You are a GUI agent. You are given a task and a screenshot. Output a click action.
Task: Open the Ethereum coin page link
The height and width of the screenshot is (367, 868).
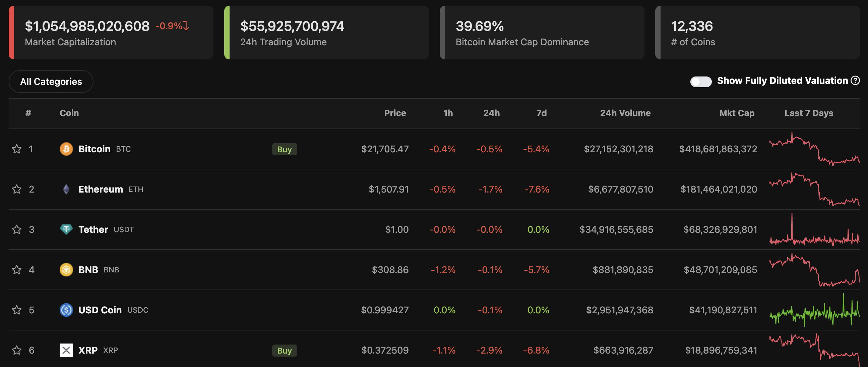(x=101, y=189)
